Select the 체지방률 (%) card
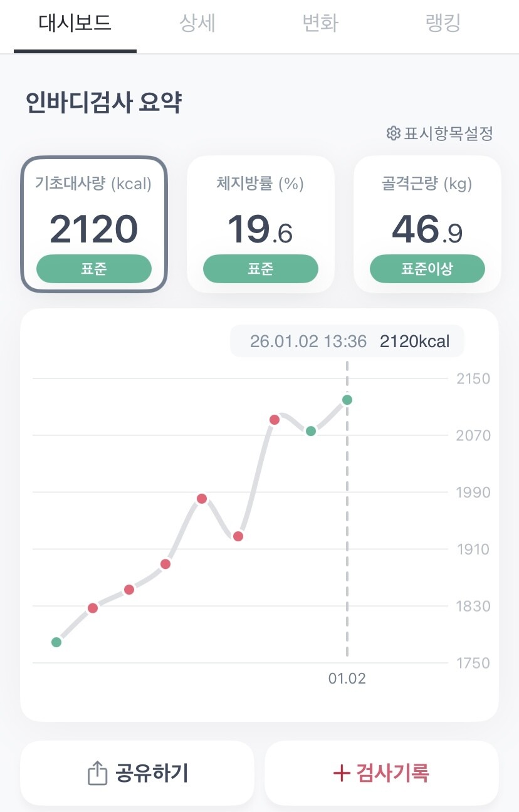519x812 pixels. [260, 224]
